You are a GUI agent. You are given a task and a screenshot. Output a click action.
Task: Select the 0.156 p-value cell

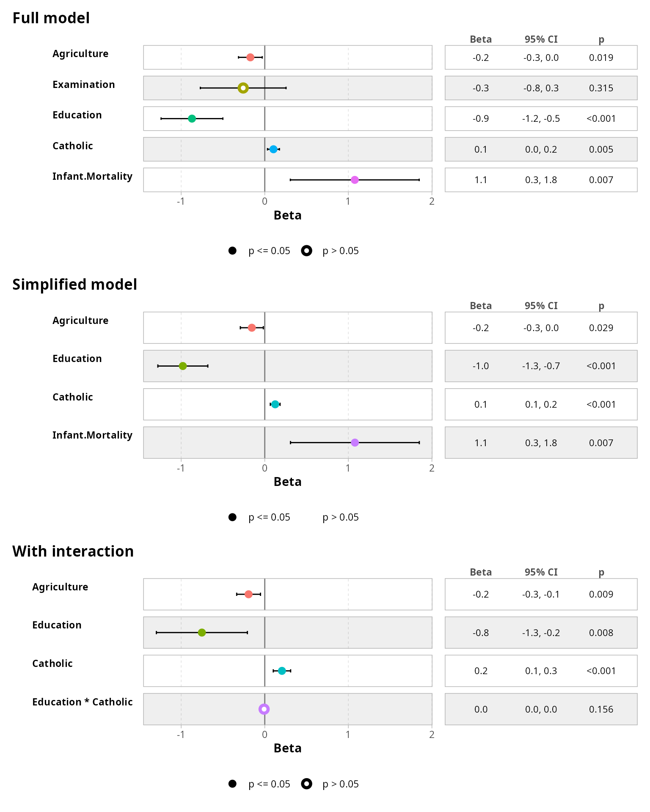601,709
